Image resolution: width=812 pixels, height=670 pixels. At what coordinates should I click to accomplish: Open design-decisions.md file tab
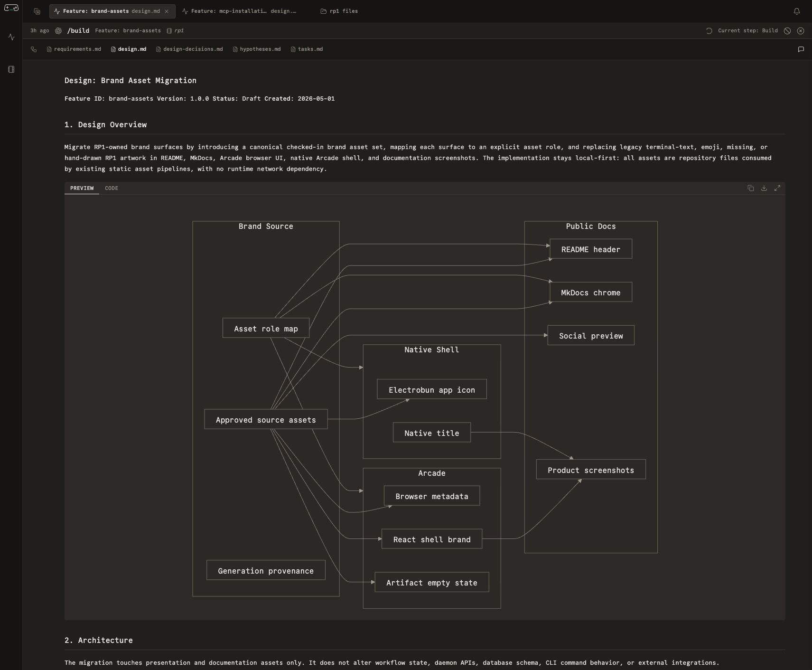pos(189,49)
